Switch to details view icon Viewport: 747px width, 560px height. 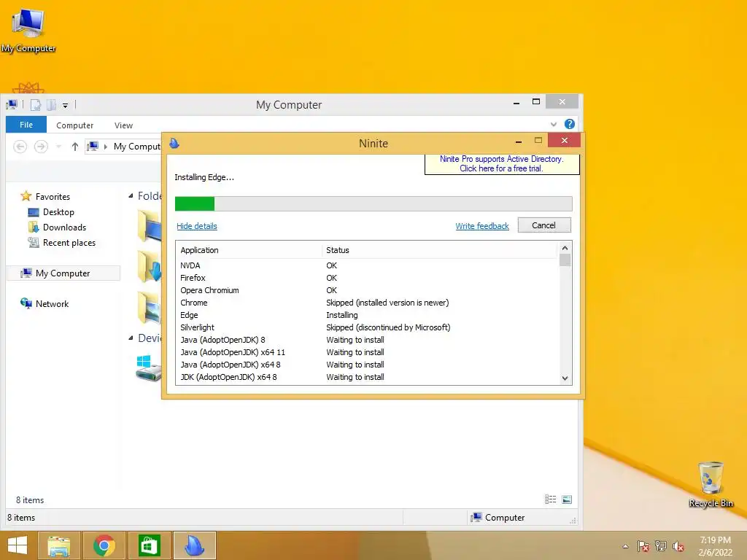point(550,499)
